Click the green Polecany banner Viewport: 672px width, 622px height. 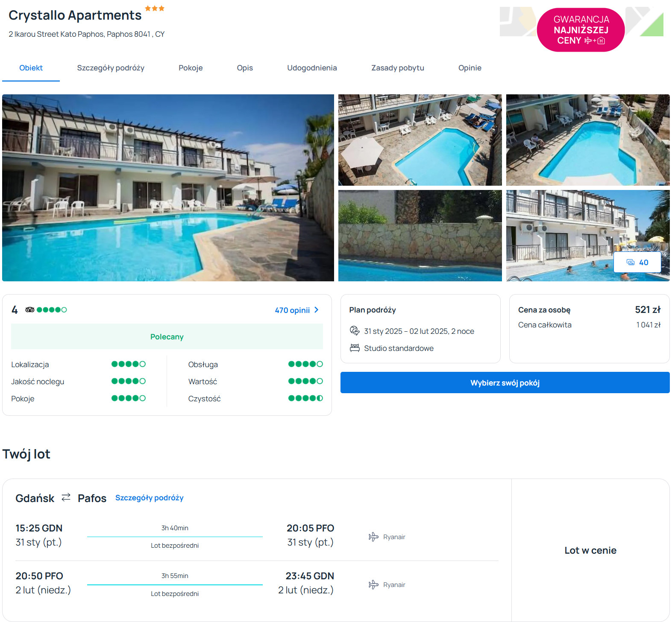167,337
